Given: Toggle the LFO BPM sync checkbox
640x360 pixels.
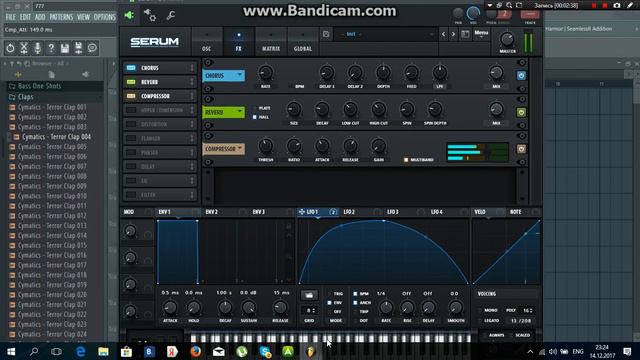Looking at the screenshot, I should (x=355, y=293).
